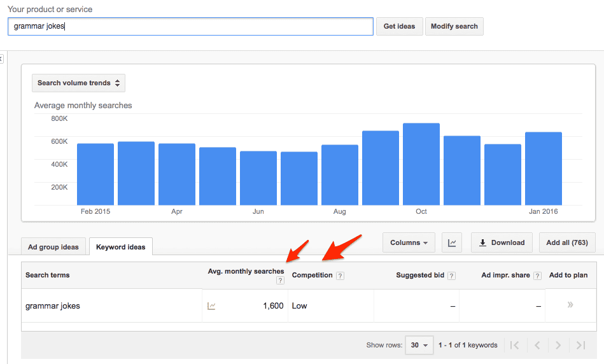
Task: Click the Feb 2015 bar in chart
Action: [x=95, y=174]
